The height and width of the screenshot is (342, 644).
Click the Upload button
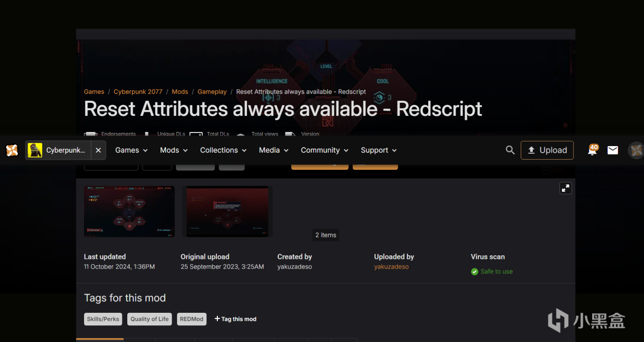click(x=547, y=150)
